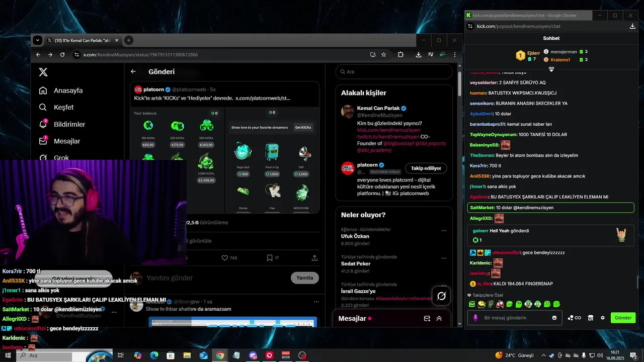Screen dimensions: 644x362
Task: Click the browser back navigation arrow
Action: [x=38, y=54]
